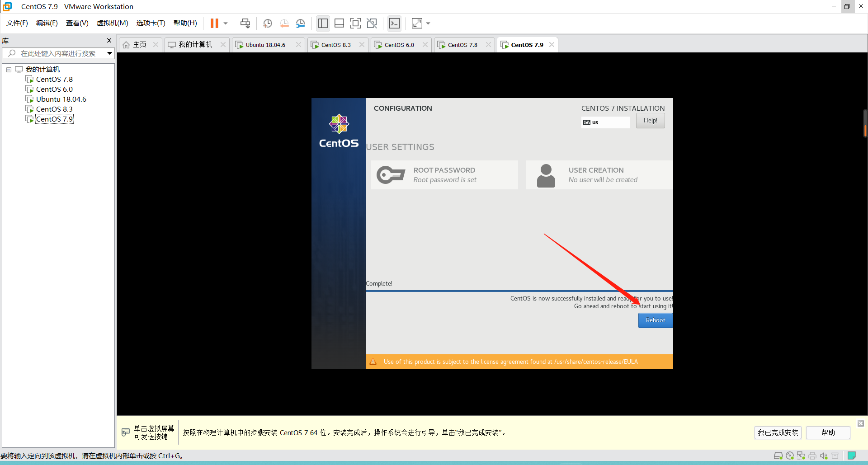This screenshot has height=465, width=868.
Task: Click the Reboot button in the installer
Action: coord(656,320)
